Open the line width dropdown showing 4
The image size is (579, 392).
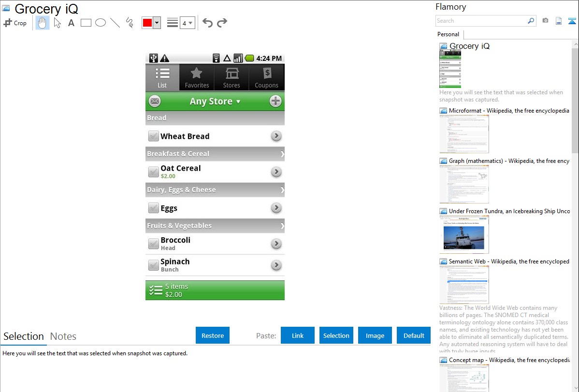[x=188, y=23]
